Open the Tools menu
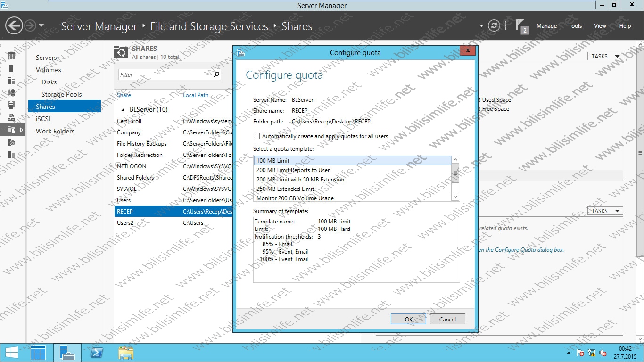Viewport: 644px width, 362px height. point(575,26)
